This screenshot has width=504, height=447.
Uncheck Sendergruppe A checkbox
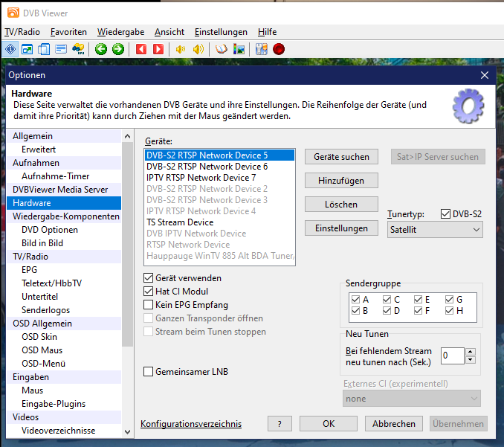click(355, 300)
